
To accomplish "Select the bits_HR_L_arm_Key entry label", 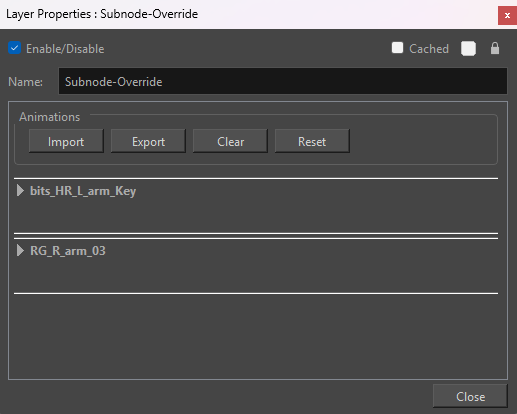I will 83,191.
